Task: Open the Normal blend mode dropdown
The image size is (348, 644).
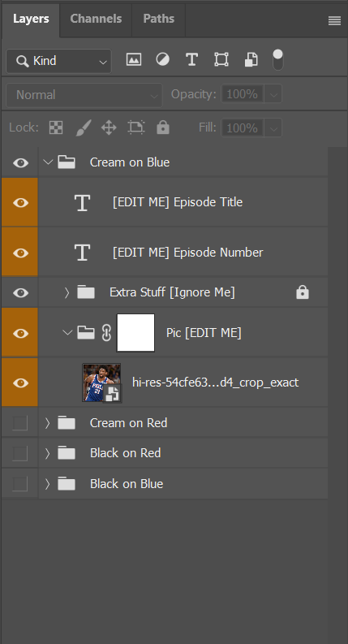Action: 84,95
